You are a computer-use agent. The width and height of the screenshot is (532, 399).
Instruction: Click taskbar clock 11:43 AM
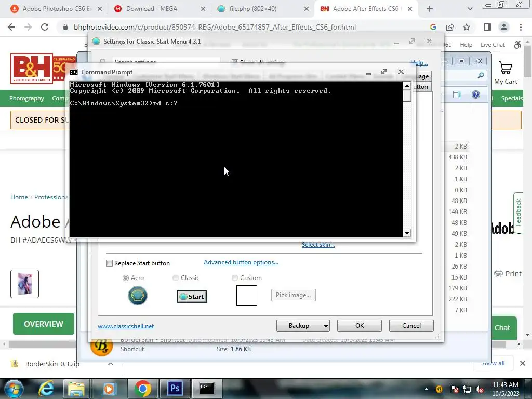pos(505,385)
